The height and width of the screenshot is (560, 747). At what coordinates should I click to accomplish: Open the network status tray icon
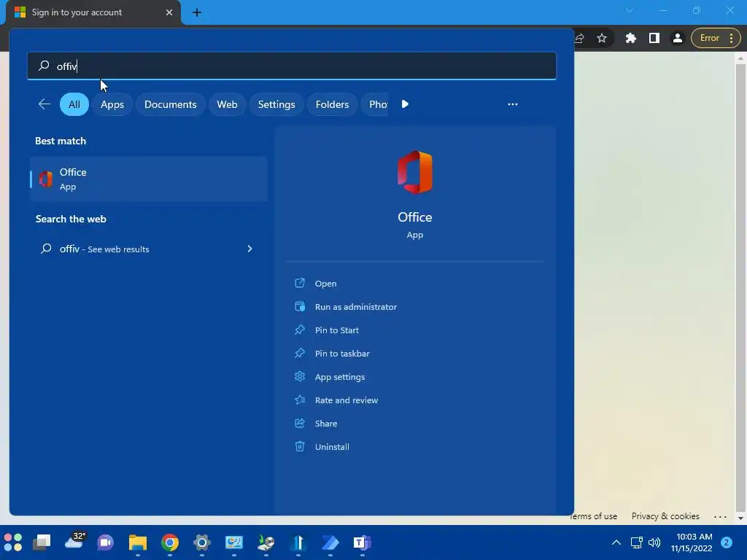click(636, 542)
